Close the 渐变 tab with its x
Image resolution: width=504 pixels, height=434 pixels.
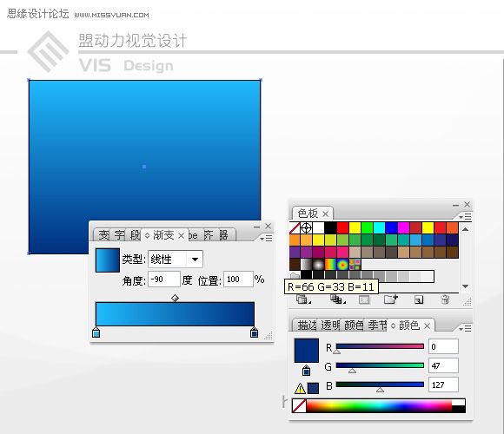[181, 236]
